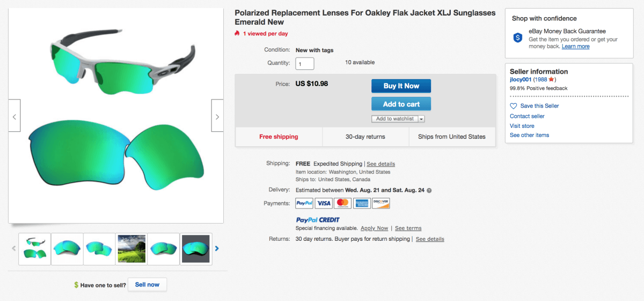The image size is (644, 301).
Task: Click the heart icon to save seller
Action: pos(514,106)
